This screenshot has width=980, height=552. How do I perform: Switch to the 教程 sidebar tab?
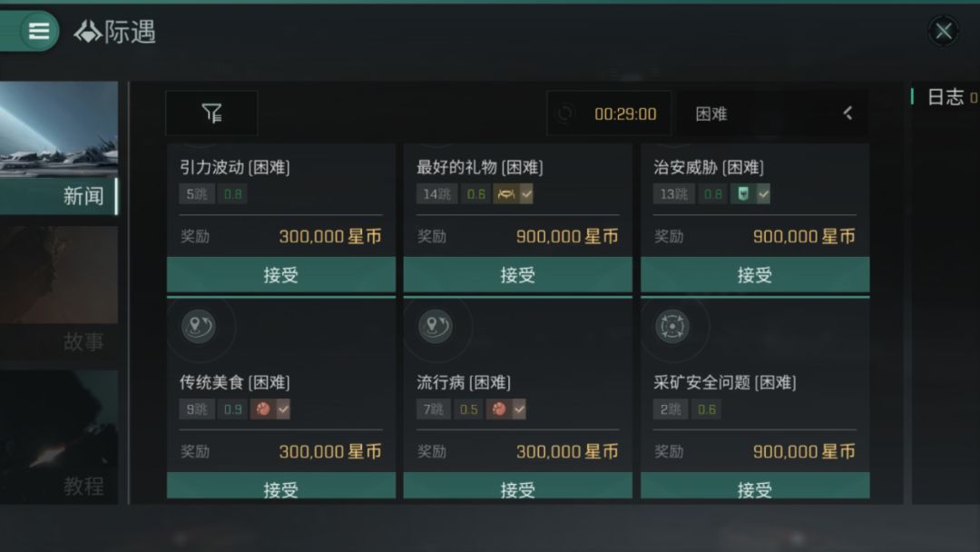59,485
